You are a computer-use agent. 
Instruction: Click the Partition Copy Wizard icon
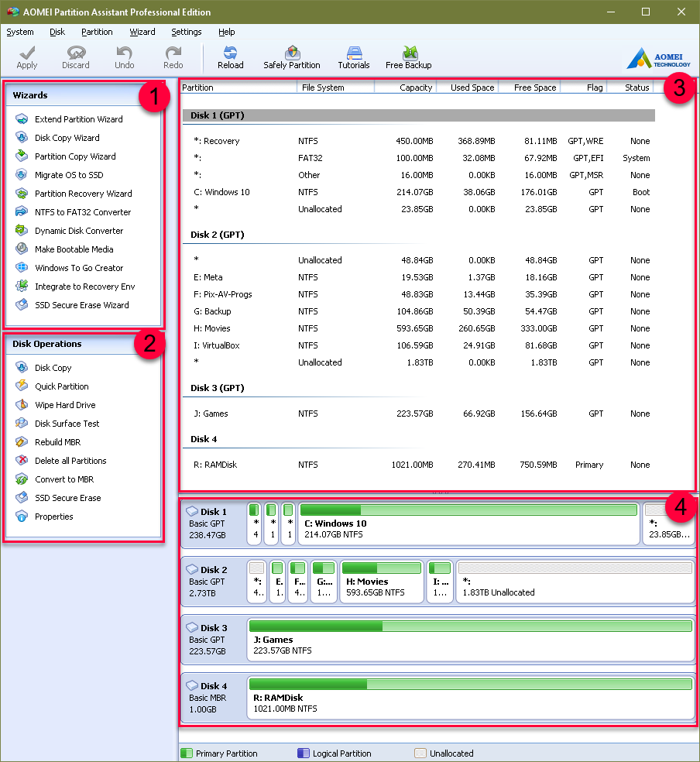(22, 156)
